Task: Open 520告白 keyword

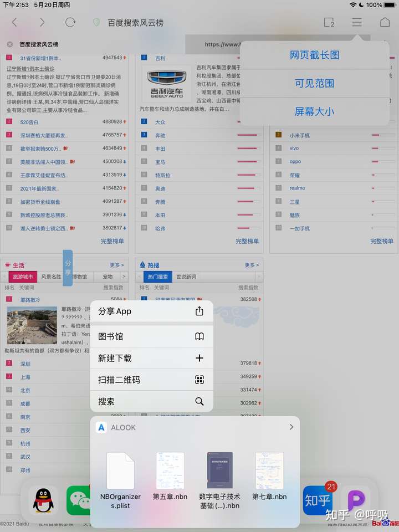Action: (x=29, y=122)
